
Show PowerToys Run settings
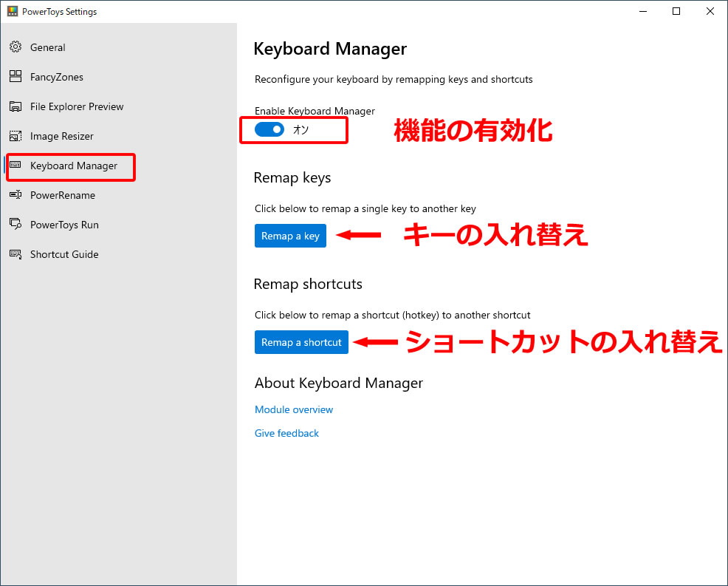(x=118, y=225)
